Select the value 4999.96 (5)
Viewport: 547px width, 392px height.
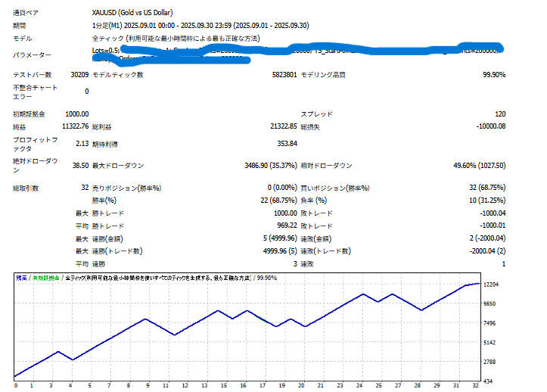point(280,251)
